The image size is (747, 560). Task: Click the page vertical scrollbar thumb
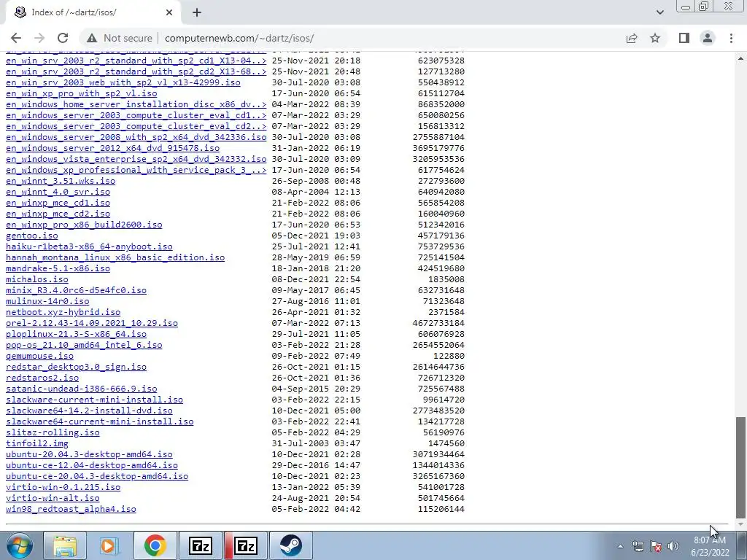point(740,467)
